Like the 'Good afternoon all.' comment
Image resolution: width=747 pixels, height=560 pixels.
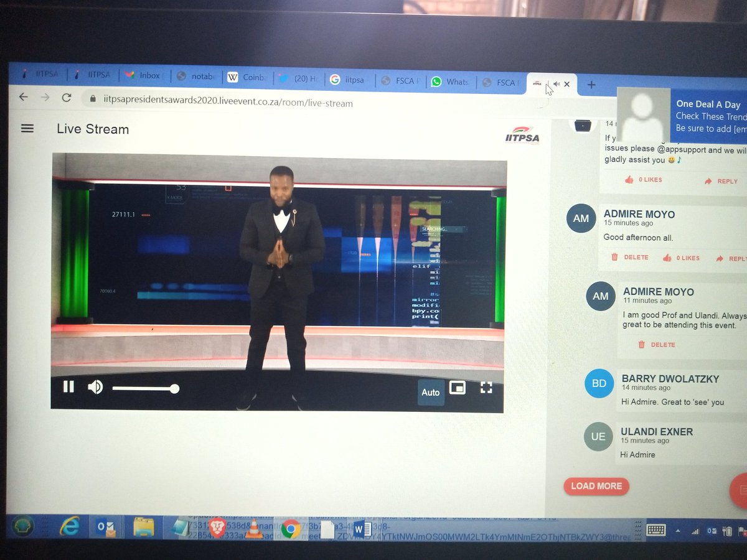tap(681, 258)
